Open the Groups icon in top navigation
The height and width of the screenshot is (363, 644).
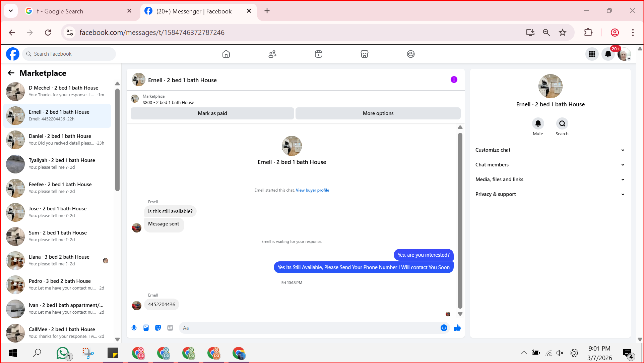coord(411,54)
